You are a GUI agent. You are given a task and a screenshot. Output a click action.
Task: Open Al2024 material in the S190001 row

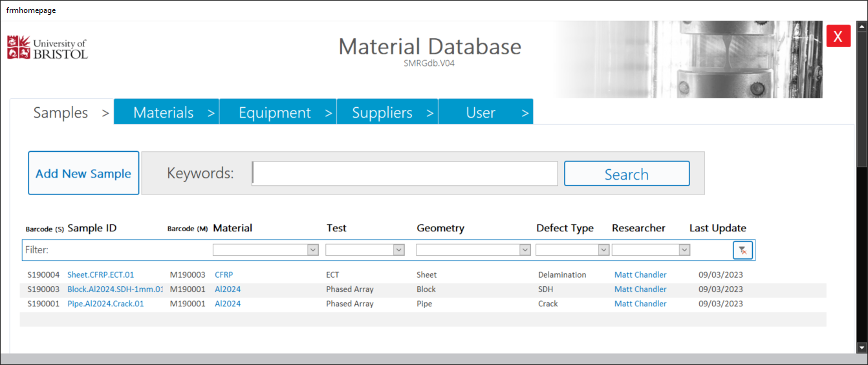point(228,304)
